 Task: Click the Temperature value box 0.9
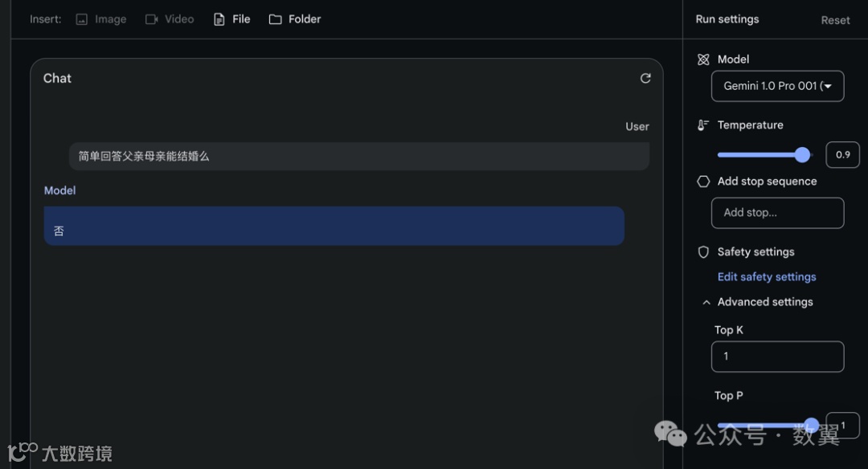tap(842, 155)
